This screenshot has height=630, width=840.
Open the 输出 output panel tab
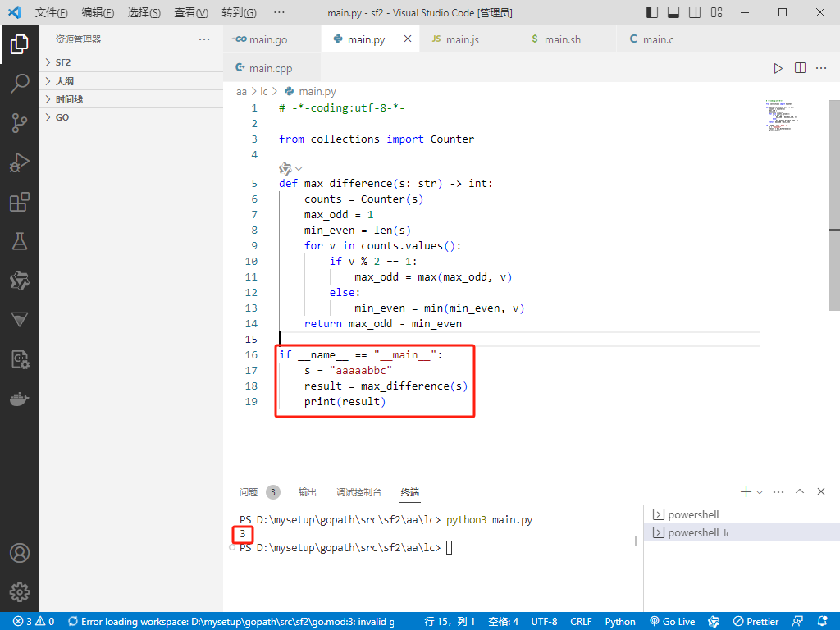click(x=307, y=492)
